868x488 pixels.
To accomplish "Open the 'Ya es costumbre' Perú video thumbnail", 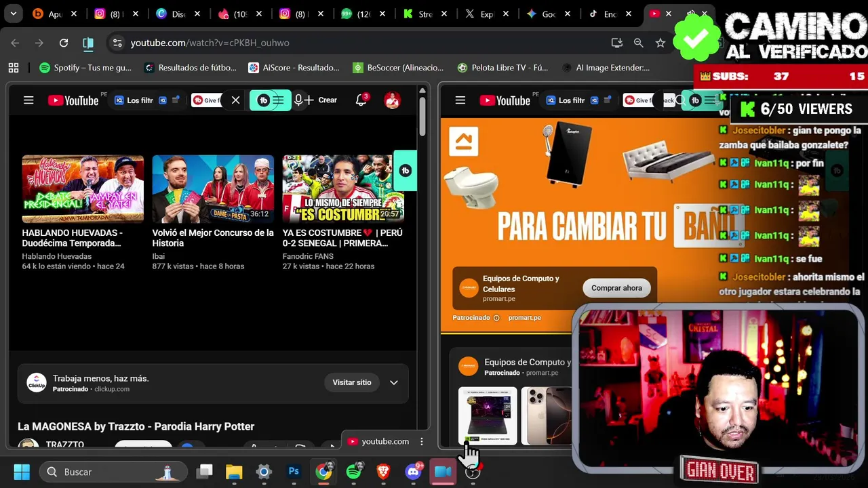I will tap(343, 189).
